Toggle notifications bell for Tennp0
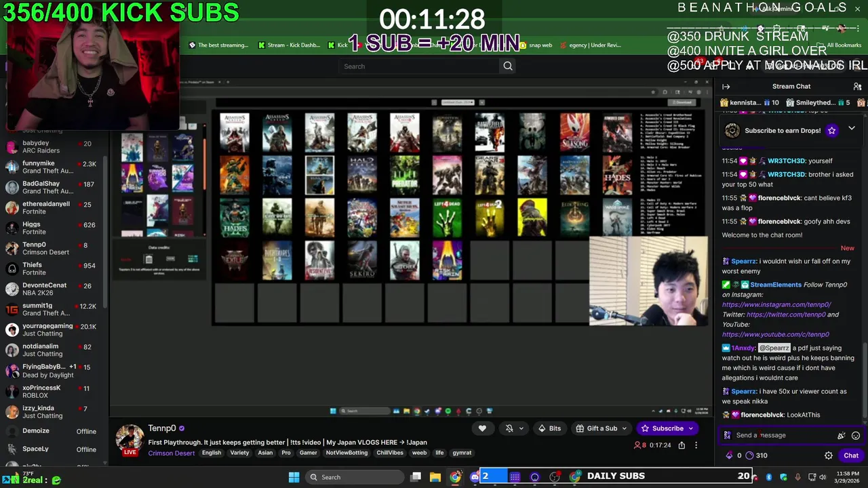 pyautogui.click(x=509, y=428)
